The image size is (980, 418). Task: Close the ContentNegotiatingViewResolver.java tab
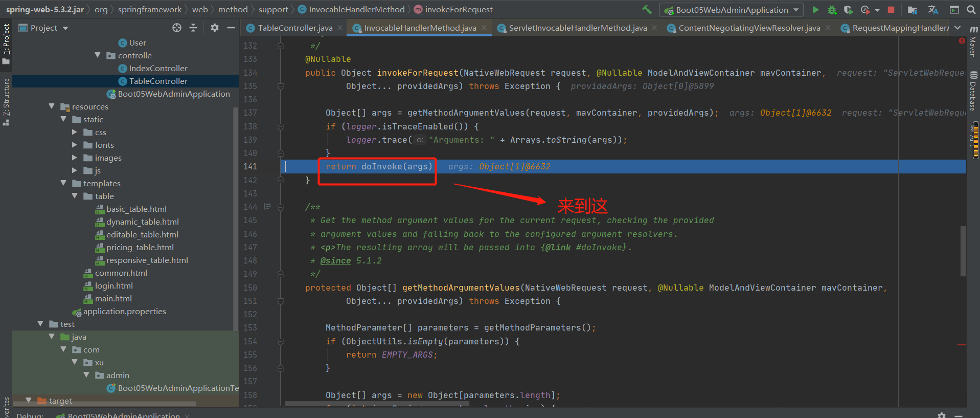click(828, 28)
